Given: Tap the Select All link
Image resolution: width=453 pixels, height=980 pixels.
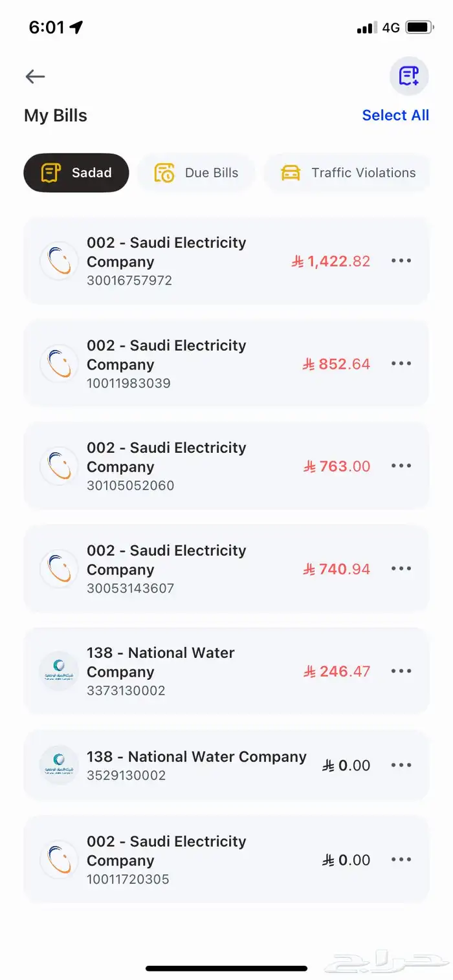Looking at the screenshot, I should tap(395, 115).
